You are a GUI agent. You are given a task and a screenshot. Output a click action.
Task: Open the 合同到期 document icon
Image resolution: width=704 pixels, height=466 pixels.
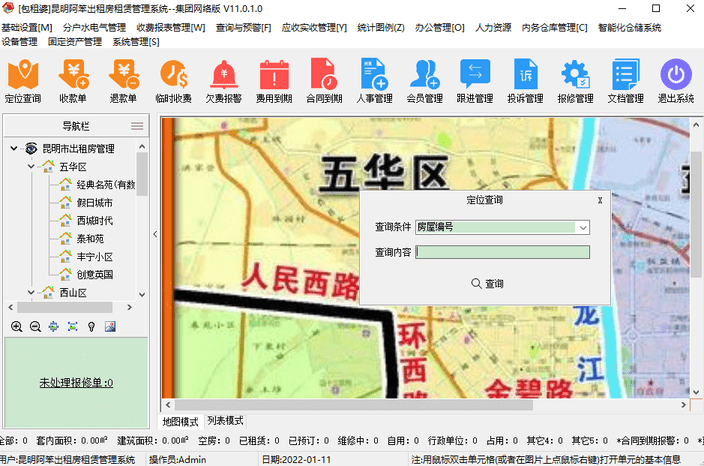(324, 81)
